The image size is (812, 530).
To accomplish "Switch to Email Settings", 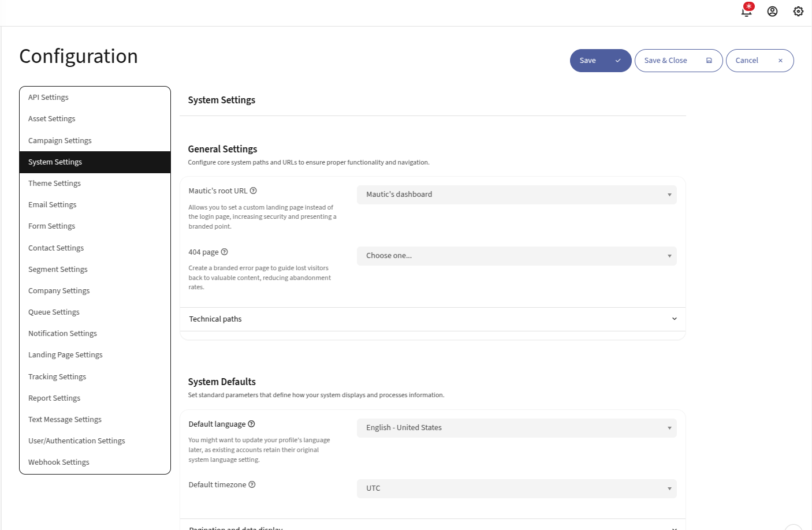I will (x=52, y=204).
